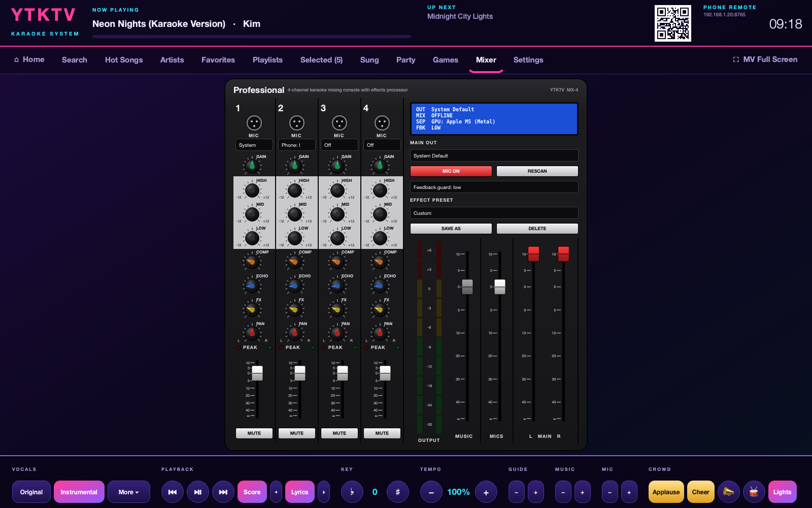Click the song progress bar
The height and width of the screenshot is (508, 812).
click(252, 37)
